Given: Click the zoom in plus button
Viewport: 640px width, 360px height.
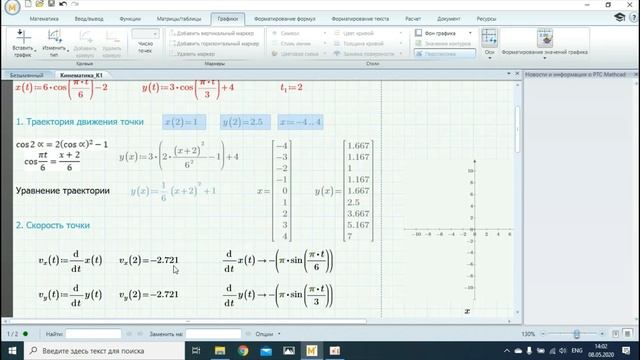Looking at the screenshot, I should point(602,334).
